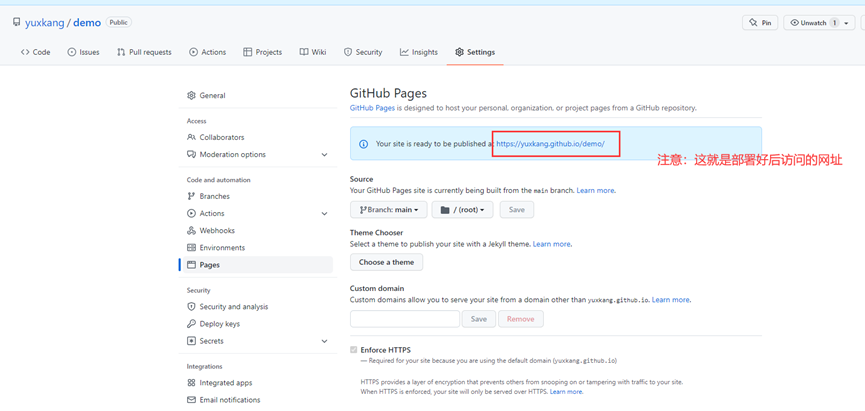Image resolution: width=865 pixels, height=411 pixels.
Task: Expand the Moderation options chevron
Action: click(324, 154)
